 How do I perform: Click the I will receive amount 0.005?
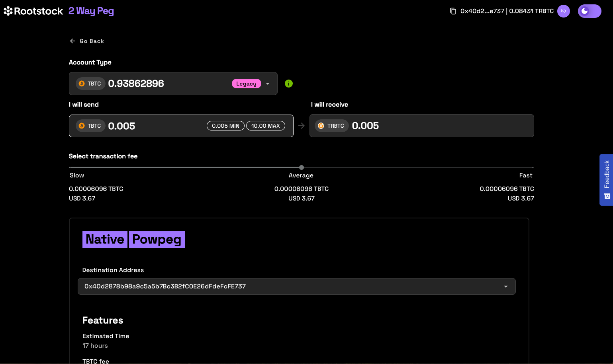point(365,126)
